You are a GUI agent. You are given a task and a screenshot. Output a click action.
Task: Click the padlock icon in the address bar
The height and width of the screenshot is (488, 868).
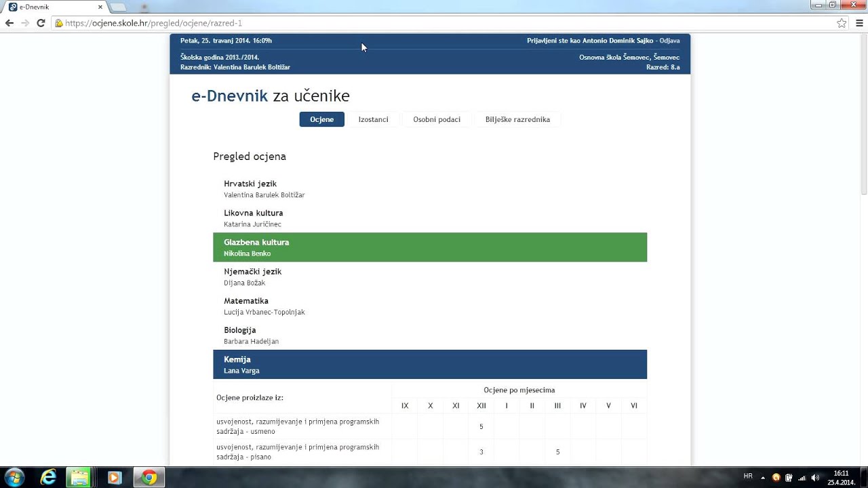click(59, 23)
